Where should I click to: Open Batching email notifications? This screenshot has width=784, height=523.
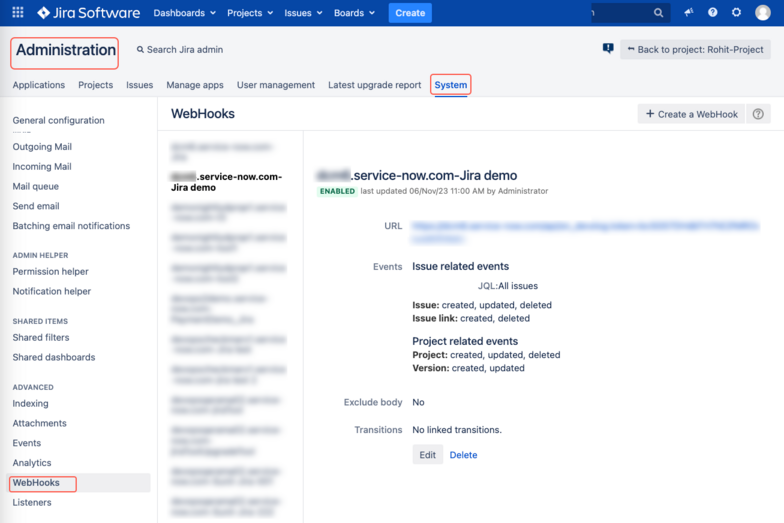[71, 226]
